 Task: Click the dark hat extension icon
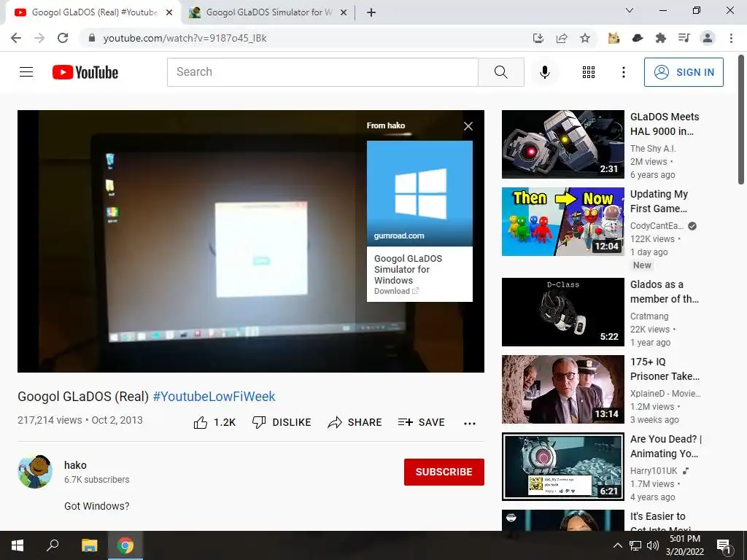638,38
